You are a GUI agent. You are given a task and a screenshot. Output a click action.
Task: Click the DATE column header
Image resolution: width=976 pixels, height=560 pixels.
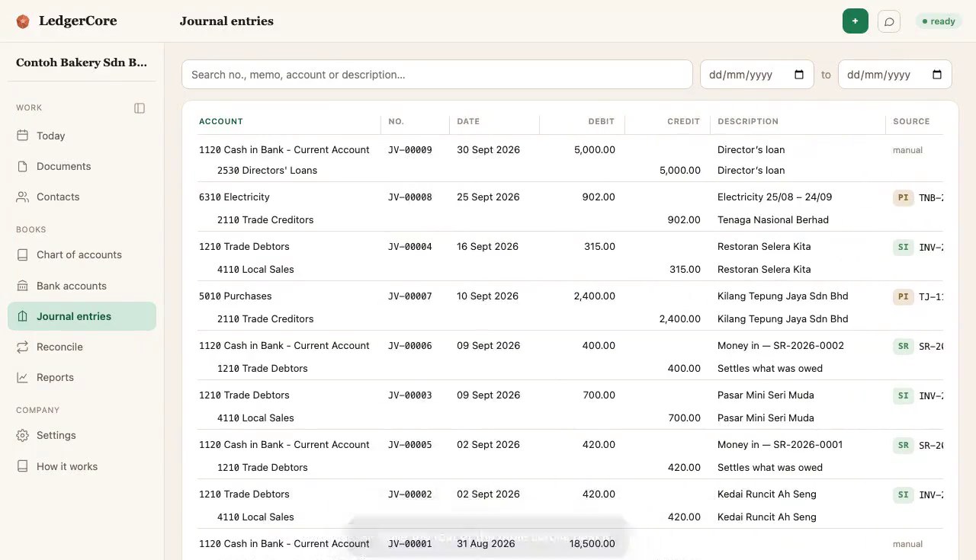point(468,121)
